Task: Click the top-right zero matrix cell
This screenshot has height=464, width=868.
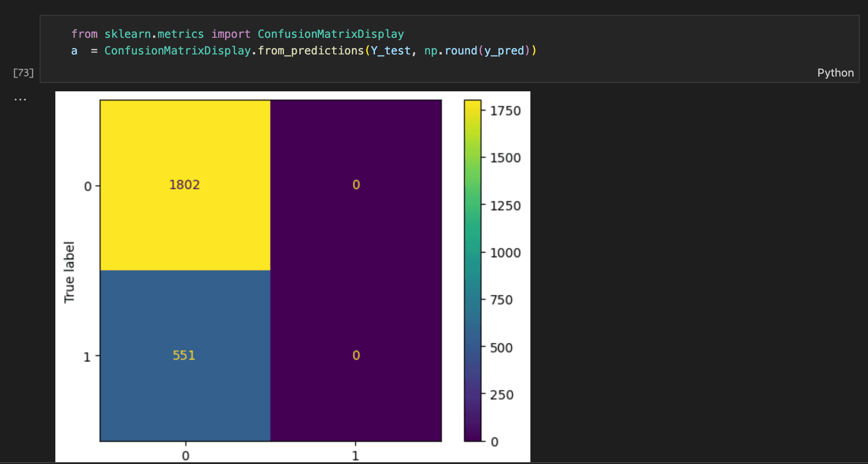Action: click(356, 185)
